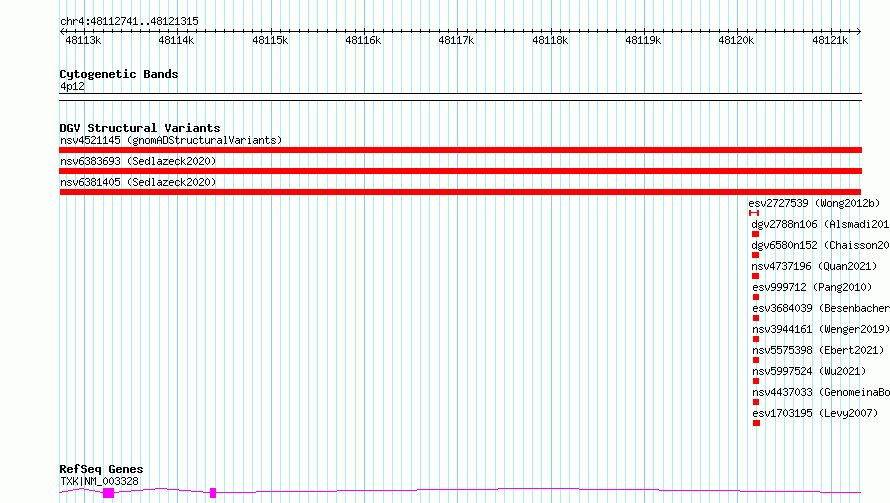This screenshot has width=890, height=503.
Task: Click the red square under nsv5575398
Action: click(x=756, y=360)
